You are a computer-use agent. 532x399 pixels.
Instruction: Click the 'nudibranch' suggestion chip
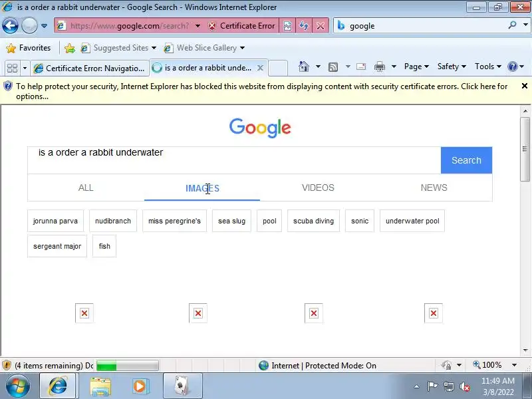[x=113, y=221]
